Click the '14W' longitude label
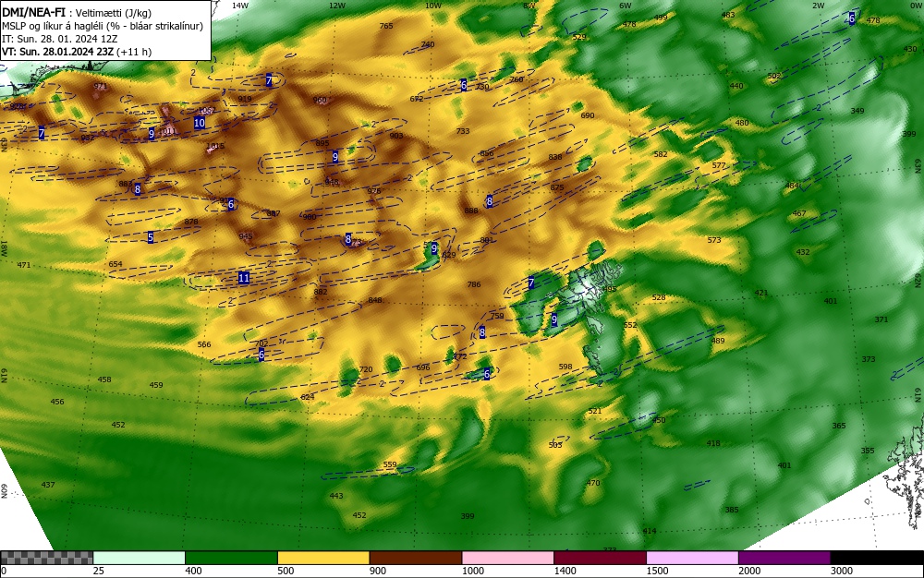The image size is (924, 578). 240,6
